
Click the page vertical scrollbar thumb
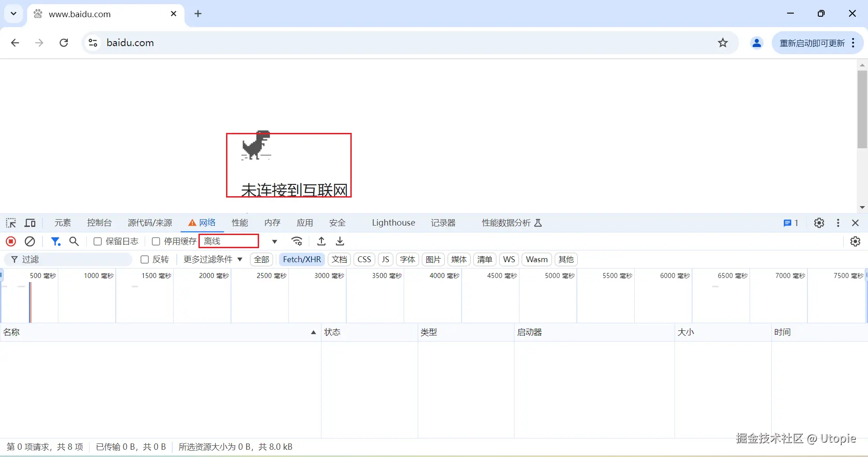(862, 109)
